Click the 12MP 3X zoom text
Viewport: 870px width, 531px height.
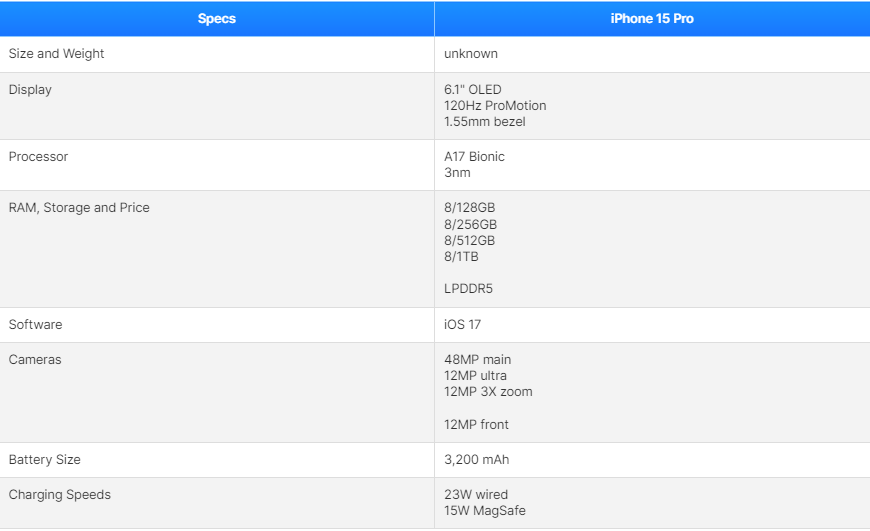488,392
